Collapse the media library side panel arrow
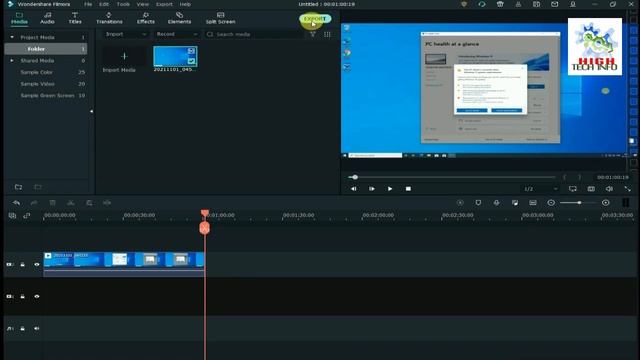The image size is (640, 360). (x=91, y=111)
